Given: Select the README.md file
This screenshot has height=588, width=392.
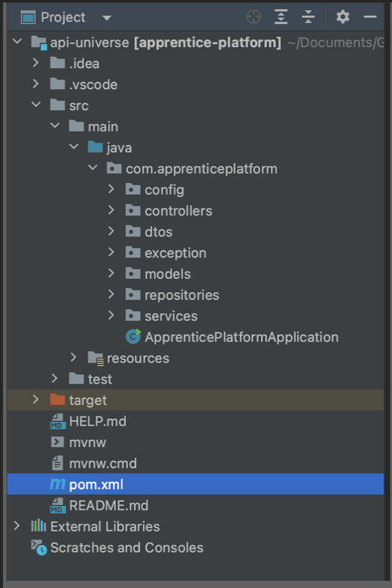Looking at the screenshot, I should pos(109,505).
